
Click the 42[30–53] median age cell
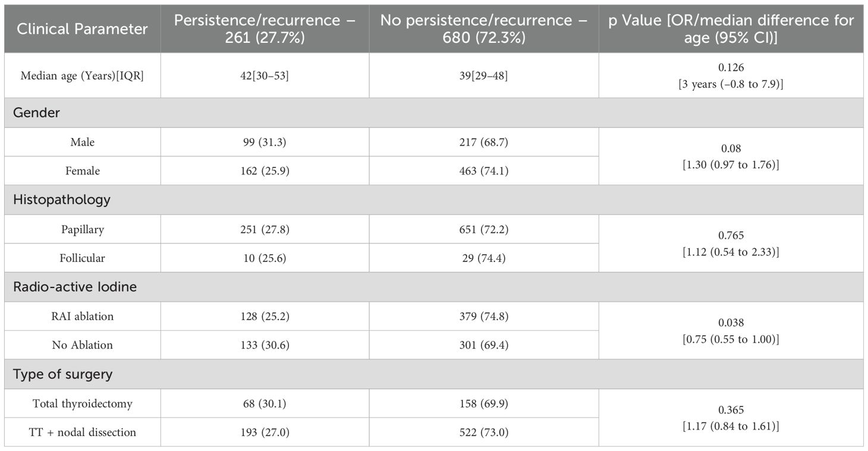click(x=265, y=76)
